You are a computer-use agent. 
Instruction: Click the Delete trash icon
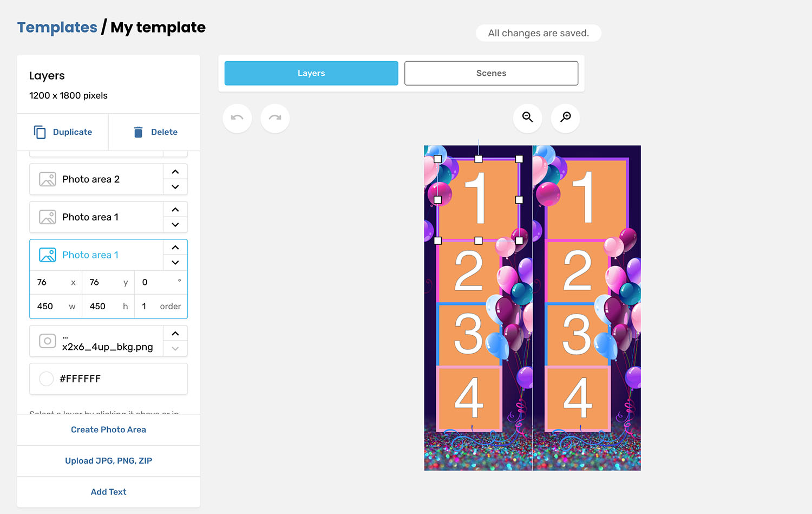click(139, 132)
